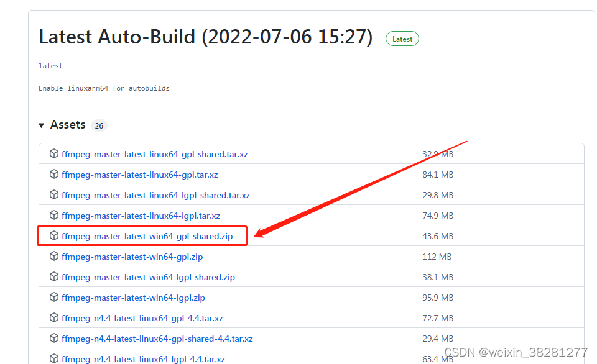Download ffmpeg-master-latest-linux64-gpl-shared.tar.xz

coord(155,155)
